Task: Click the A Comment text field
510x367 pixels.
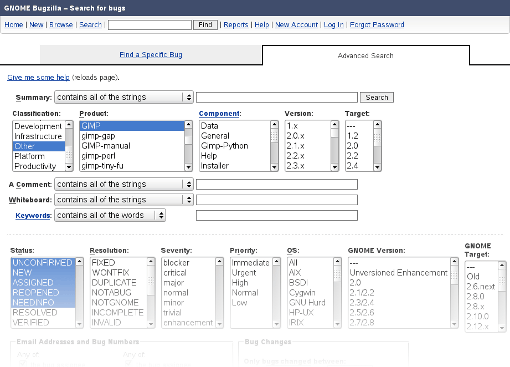Action: 277,184
